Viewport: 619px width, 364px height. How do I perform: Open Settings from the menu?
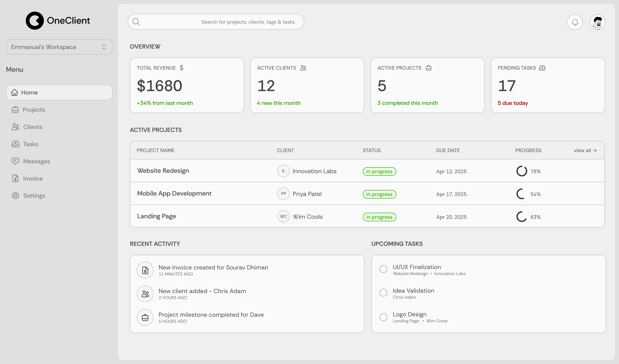click(34, 196)
